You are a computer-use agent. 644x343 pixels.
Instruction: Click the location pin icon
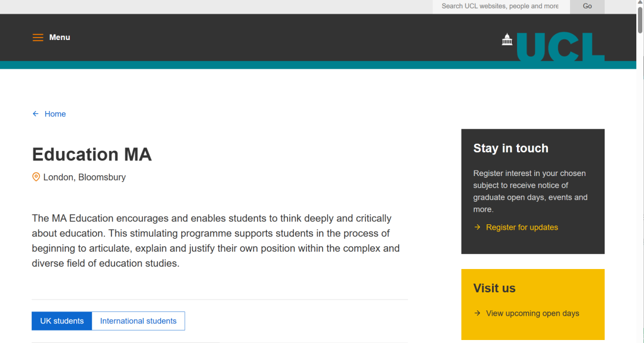coord(36,177)
